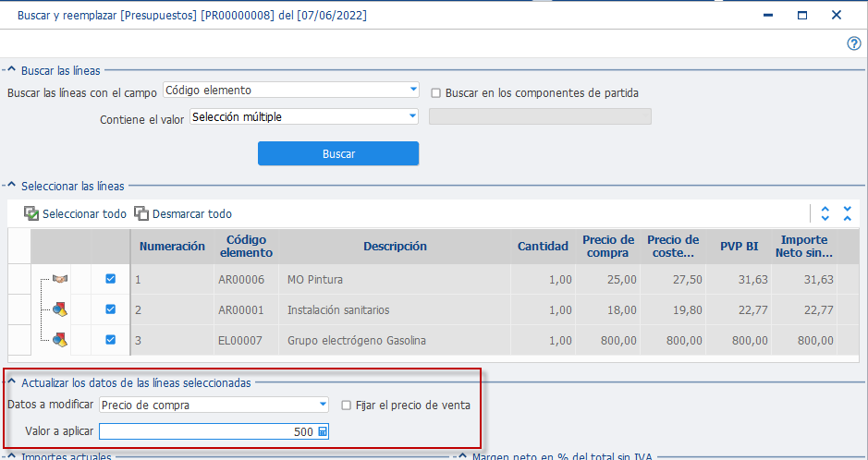The width and height of the screenshot is (868, 460).
Task: Collapse Actualizar los datos de las líneas section
Action: tap(11, 382)
